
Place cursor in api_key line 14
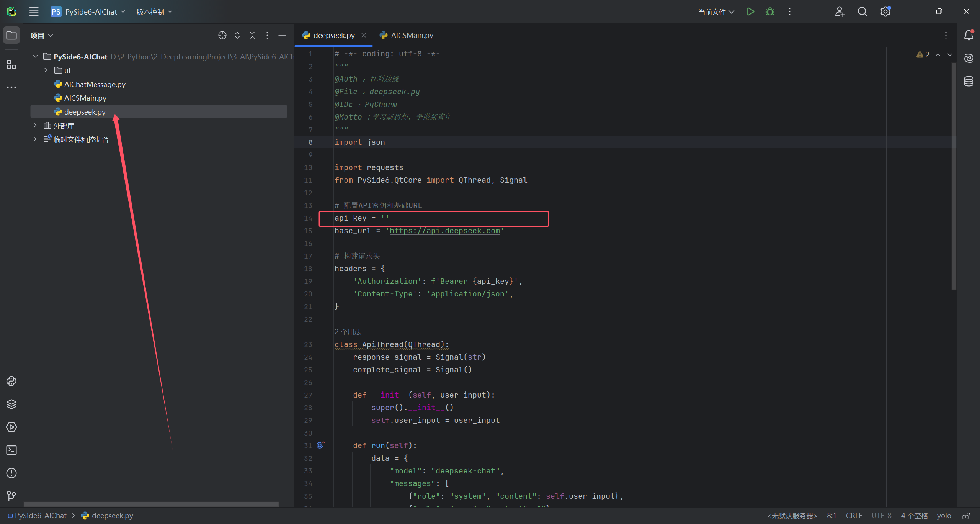click(x=362, y=218)
